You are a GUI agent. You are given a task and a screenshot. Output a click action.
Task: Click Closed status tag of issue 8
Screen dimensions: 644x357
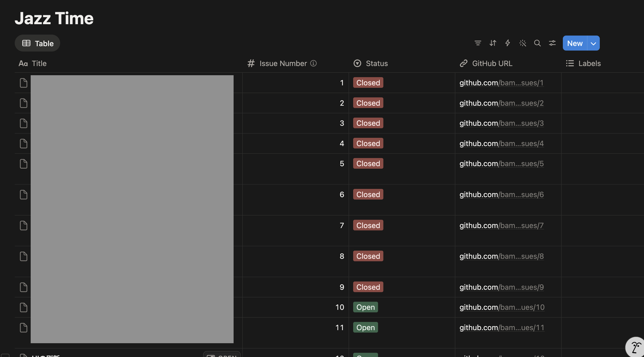click(x=368, y=256)
